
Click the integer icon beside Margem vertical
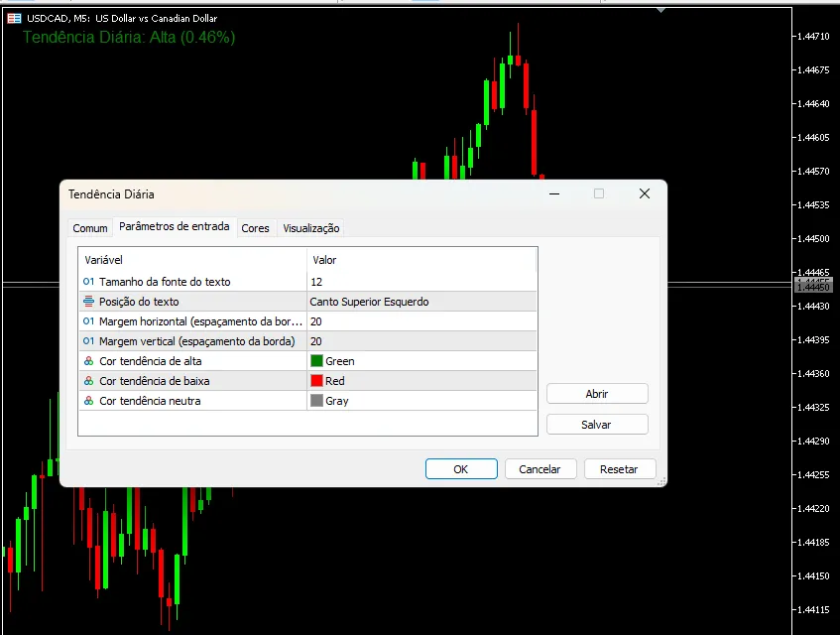click(x=89, y=341)
